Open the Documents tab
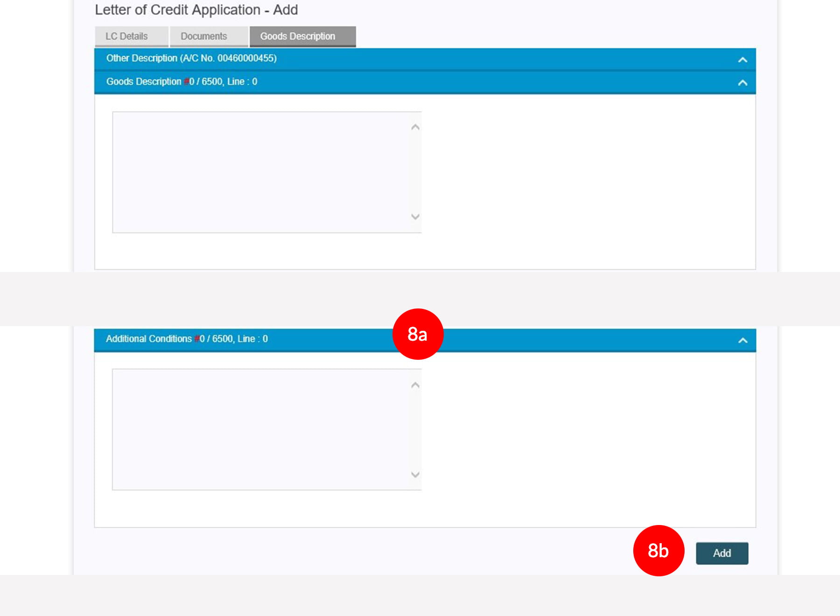Screen dimensions: 840x616 pos(204,36)
